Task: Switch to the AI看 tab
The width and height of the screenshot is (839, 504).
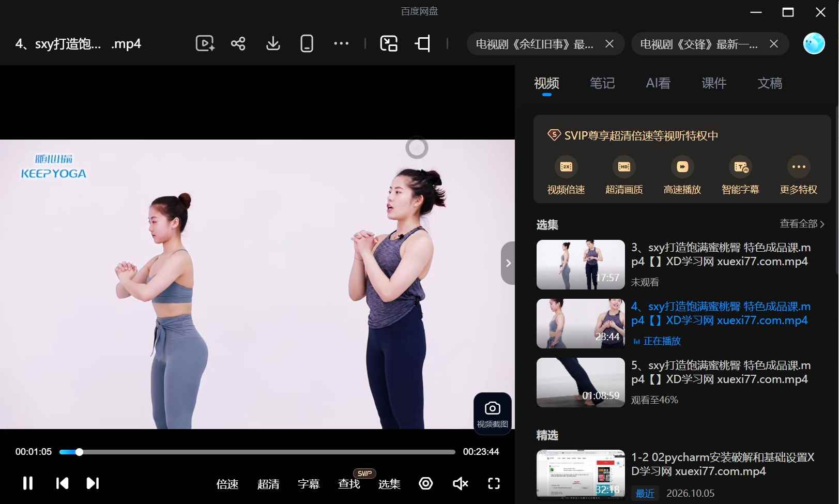Action: point(658,83)
